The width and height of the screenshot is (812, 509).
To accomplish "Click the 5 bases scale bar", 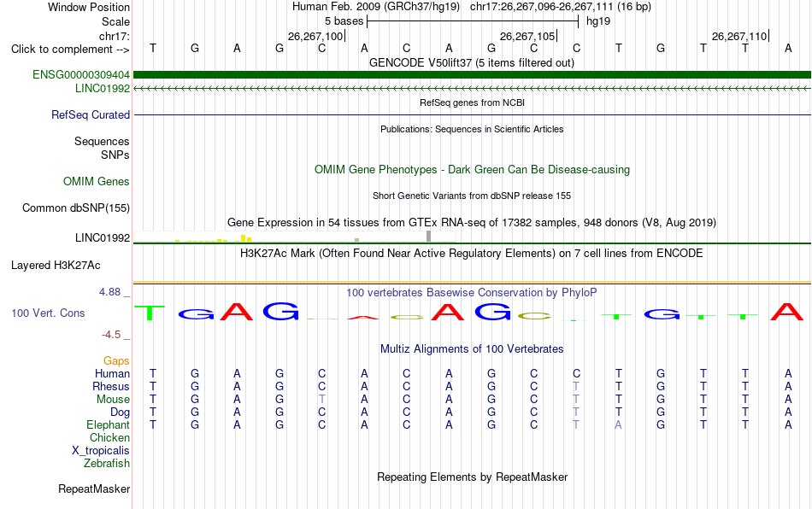I will 473,21.
